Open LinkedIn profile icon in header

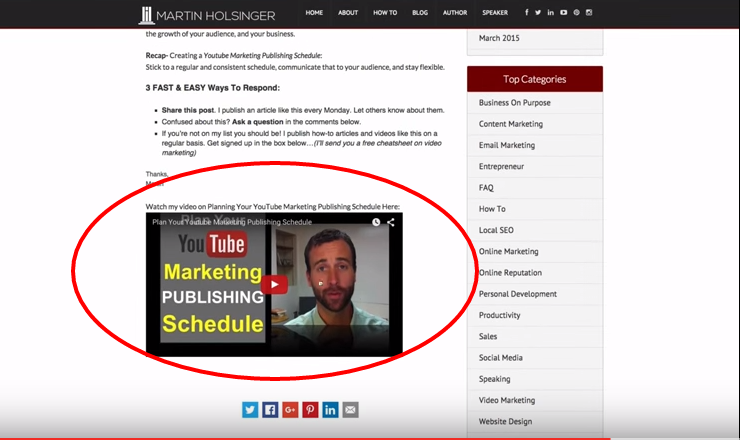coord(551,13)
